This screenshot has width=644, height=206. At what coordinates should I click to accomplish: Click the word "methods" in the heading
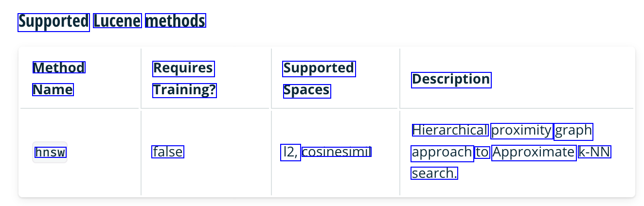click(x=176, y=21)
